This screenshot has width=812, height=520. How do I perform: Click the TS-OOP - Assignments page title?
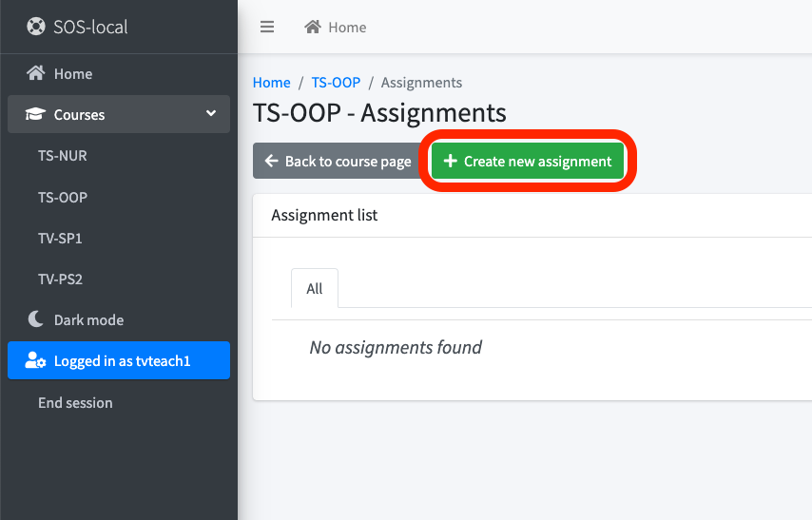379,112
